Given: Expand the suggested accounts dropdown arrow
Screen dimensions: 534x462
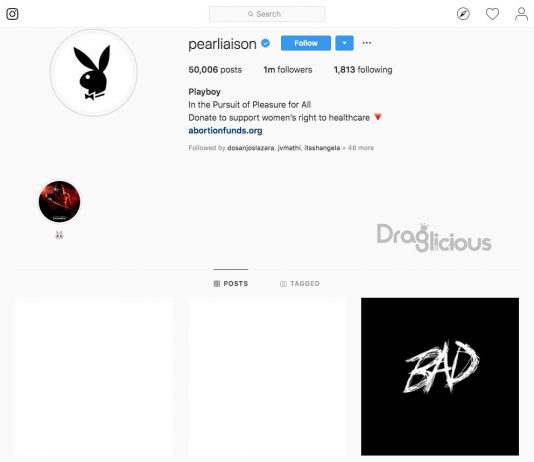Looking at the screenshot, I should pyautogui.click(x=344, y=43).
